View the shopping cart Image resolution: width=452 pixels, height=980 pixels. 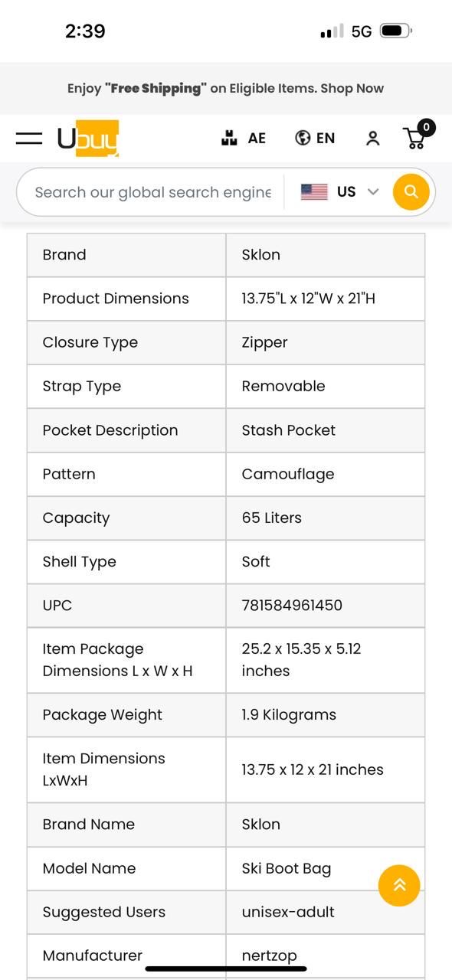[414, 138]
